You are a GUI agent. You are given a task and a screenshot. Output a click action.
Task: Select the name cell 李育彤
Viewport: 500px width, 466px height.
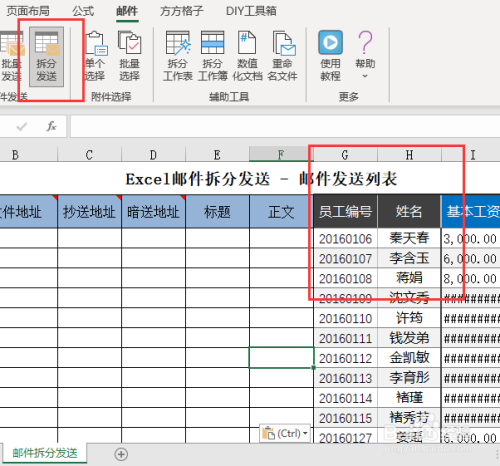click(x=409, y=378)
